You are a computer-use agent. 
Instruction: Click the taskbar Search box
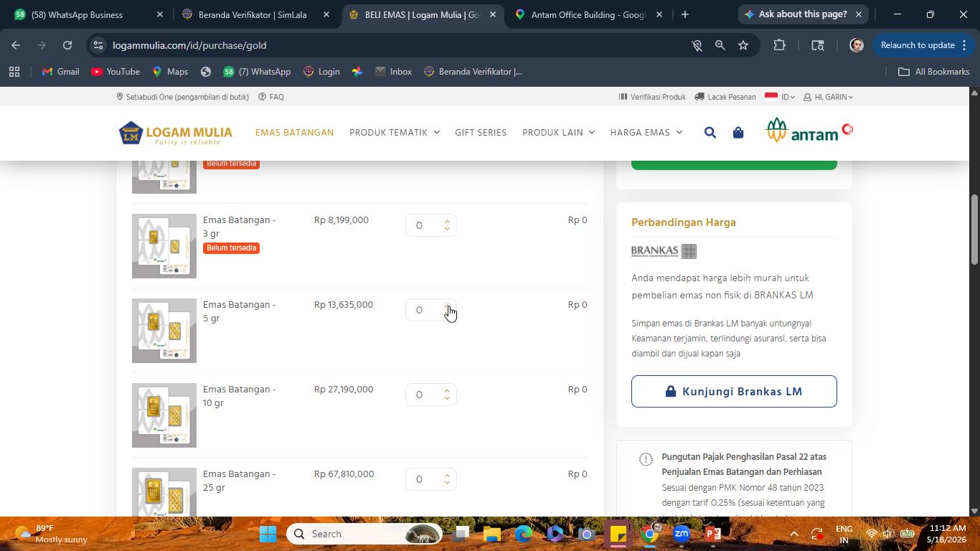tap(366, 534)
